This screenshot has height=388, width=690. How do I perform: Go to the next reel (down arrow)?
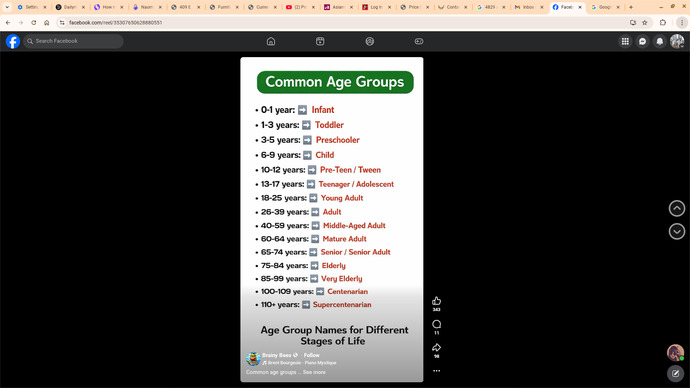(677, 231)
